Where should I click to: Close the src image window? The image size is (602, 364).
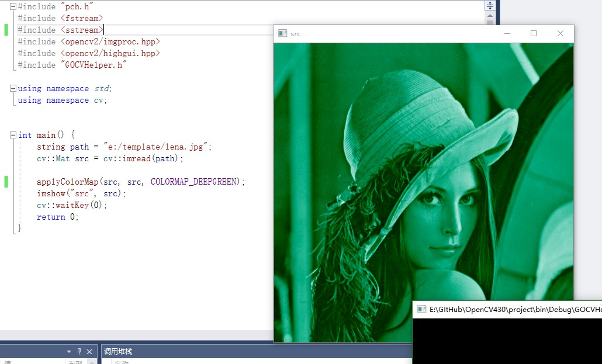[x=561, y=33]
